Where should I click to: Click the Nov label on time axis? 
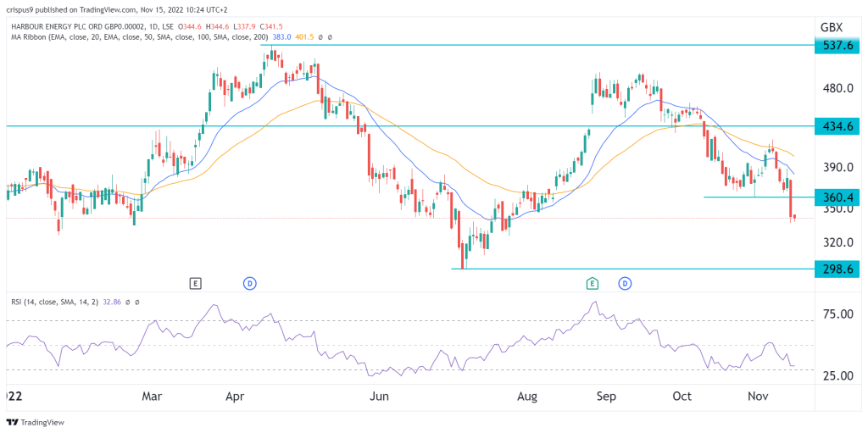(x=756, y=397)
